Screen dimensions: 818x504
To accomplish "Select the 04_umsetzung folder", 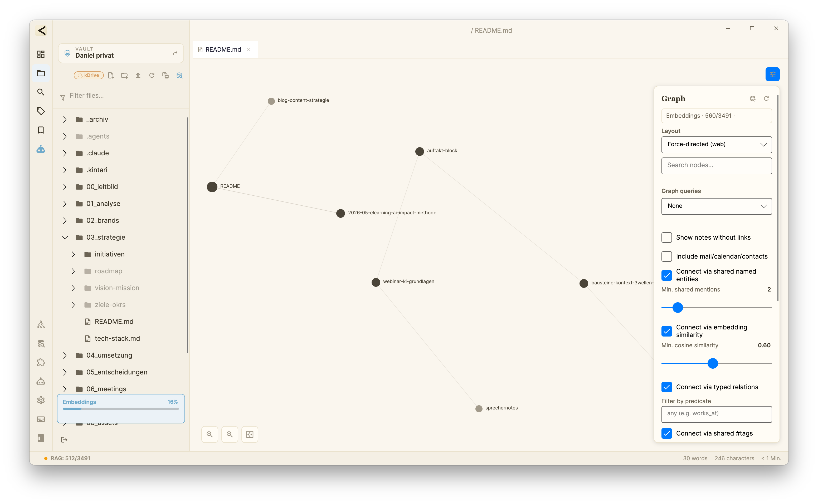I will (109, 355).
